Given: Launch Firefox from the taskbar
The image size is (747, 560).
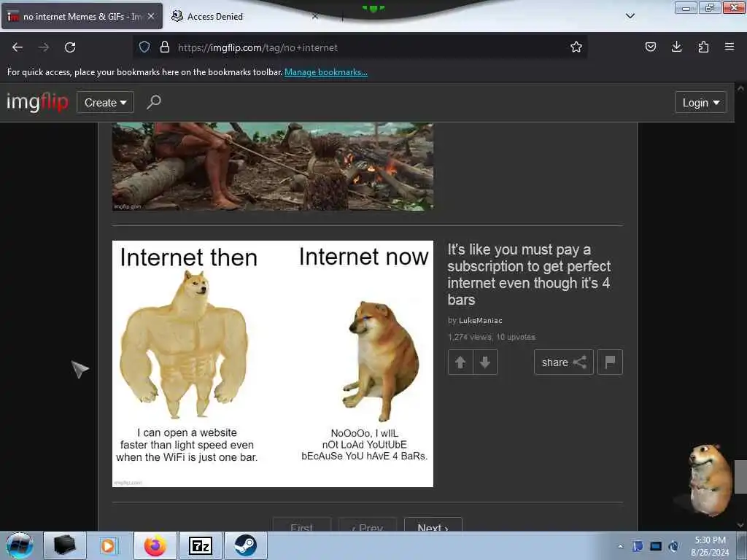Looking at the screenshot, I should [x=155, y=545].
